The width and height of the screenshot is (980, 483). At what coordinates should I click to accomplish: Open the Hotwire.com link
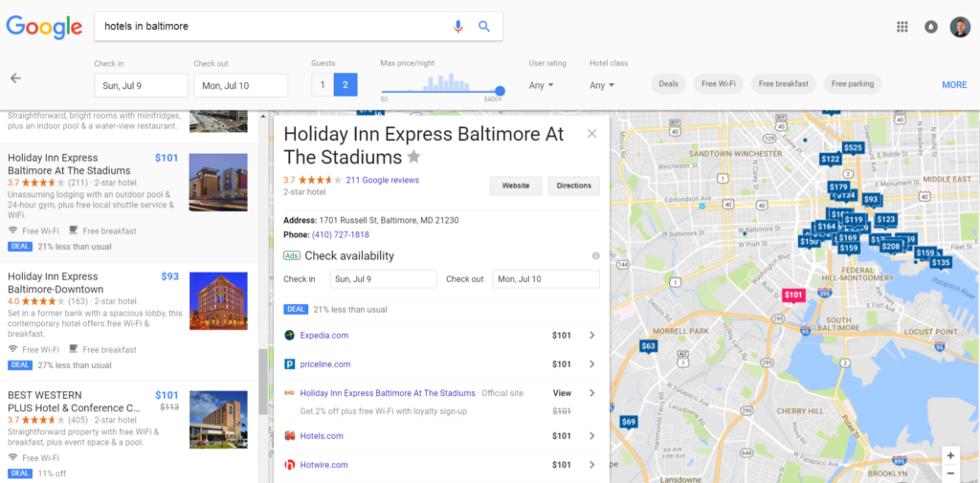(x=323, y=465)
